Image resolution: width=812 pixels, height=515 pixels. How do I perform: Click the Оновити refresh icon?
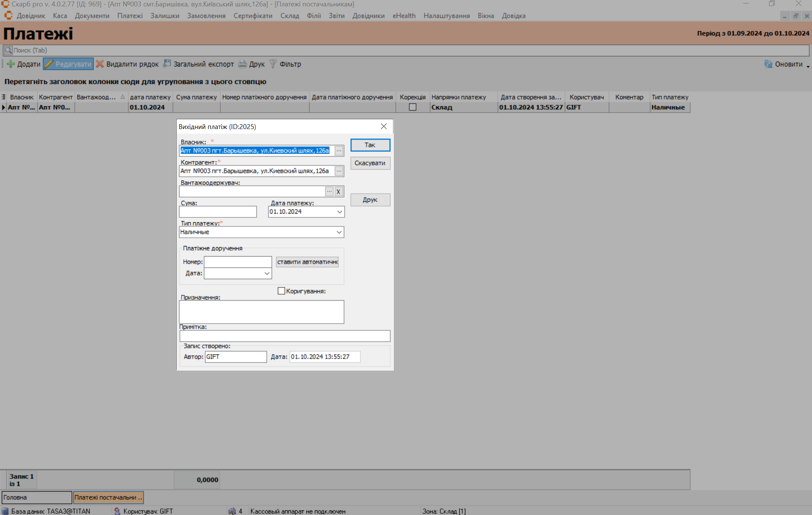tap(768, 64)
